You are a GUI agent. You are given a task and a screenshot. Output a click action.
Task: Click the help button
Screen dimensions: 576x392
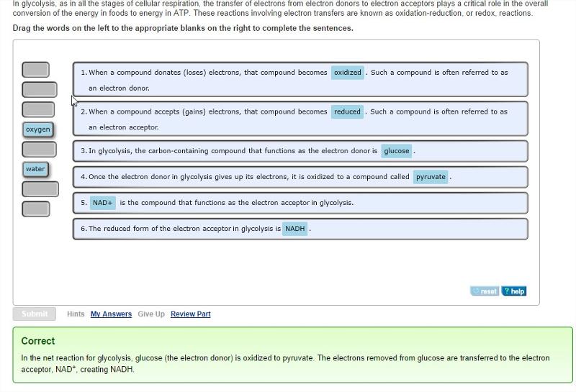pyautogui.click(x=514, y=291)
